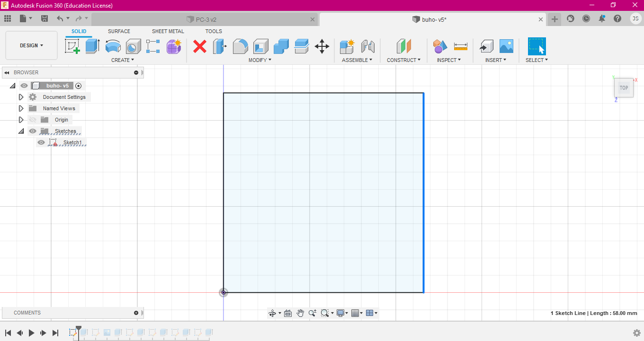
Task: Select the Joint tool
Action: click(x=367, y=46)
